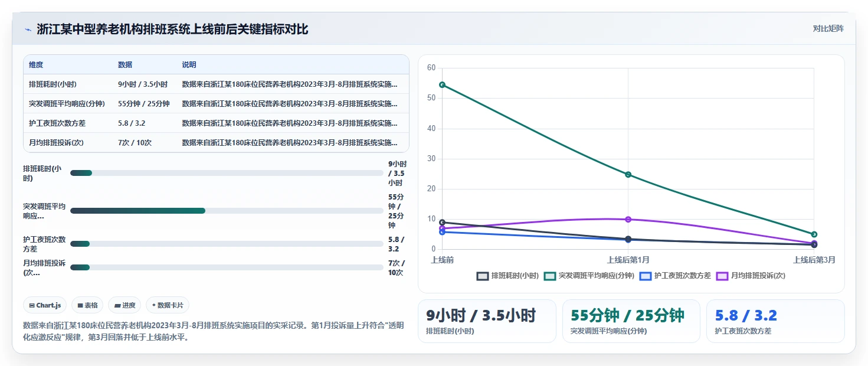Click the 对比矩阵 label in header
This screenshot has height=366, width=868.
click(828, 28)
